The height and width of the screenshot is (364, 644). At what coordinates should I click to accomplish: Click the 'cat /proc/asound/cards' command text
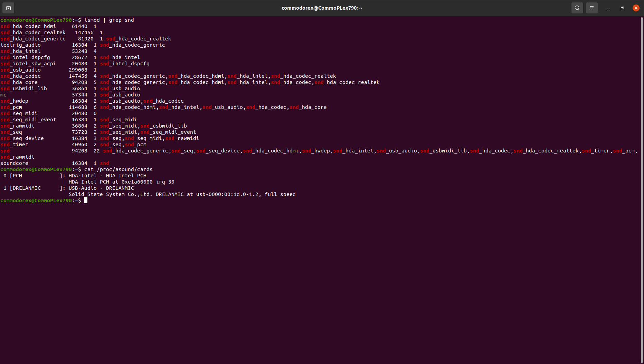point(118,169)
